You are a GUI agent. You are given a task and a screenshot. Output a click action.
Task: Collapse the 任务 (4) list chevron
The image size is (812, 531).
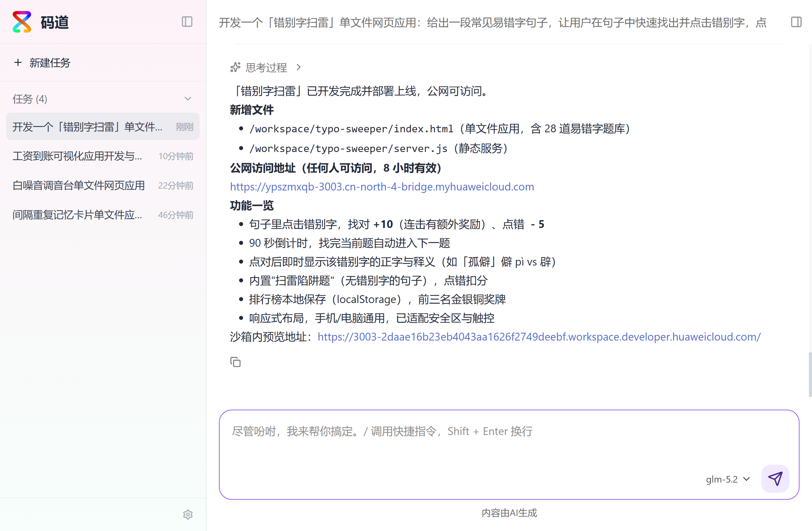(x=188, y=99)
